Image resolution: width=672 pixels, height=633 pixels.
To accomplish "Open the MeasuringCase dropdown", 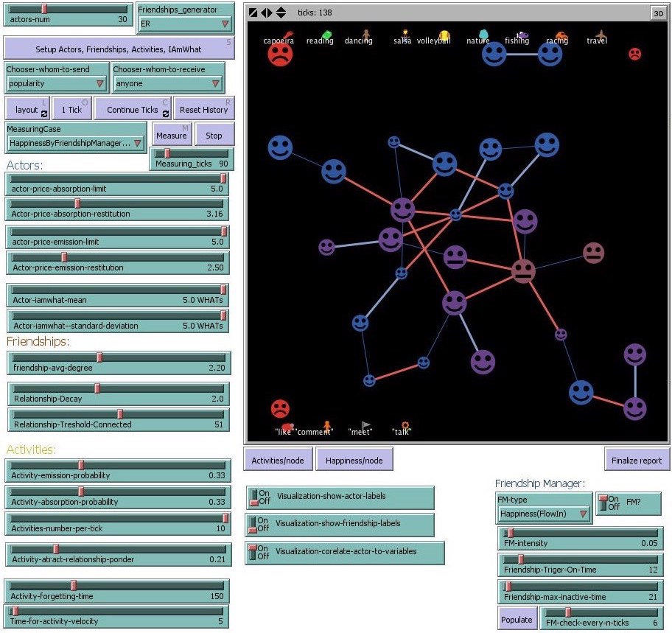I will (x=75, y=143).
